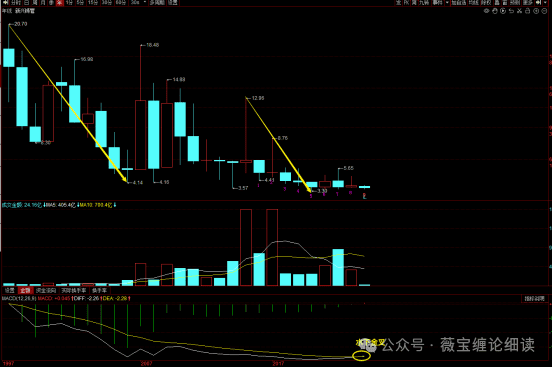Click the yellow circled MACD crossover marker
This screenshot has height=367, width=553.
click(x=361, y=356)
